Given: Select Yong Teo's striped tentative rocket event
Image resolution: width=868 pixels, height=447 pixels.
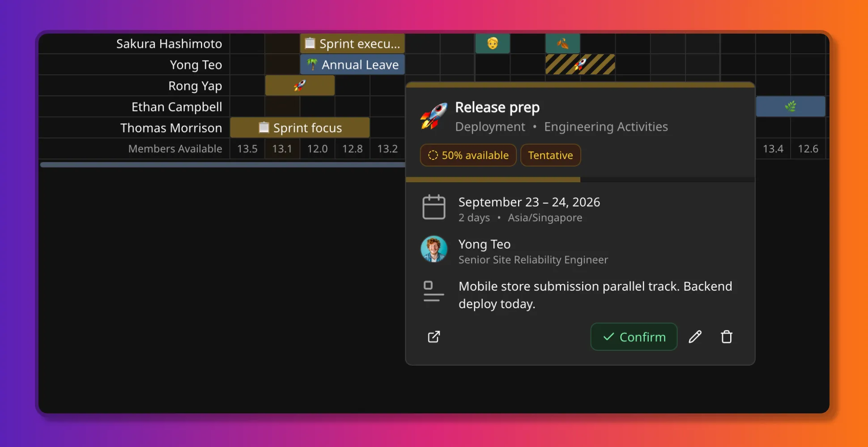Looking at the screenshot, I should (580, 64).
